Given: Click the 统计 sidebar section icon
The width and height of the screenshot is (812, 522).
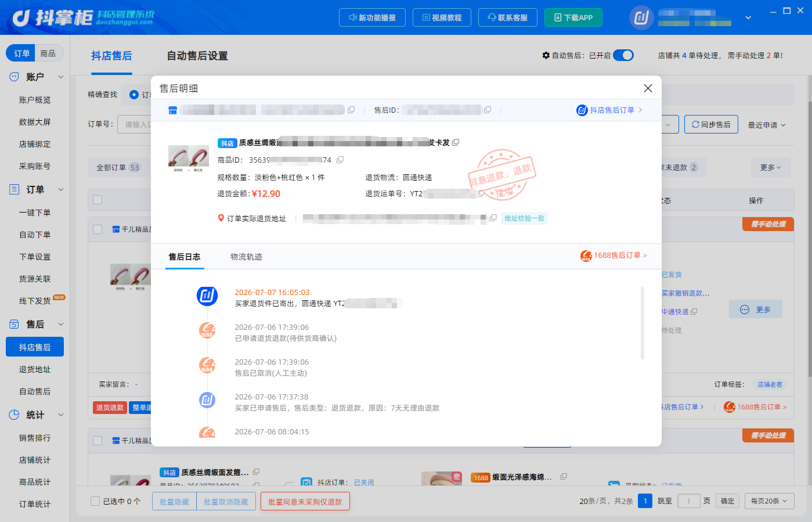Looking at the screenshot, I should (x=15, y=415).
